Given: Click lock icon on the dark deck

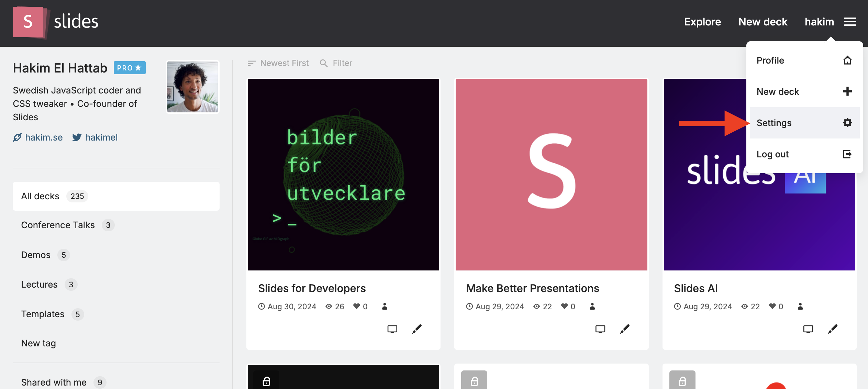Looking at the screenshot, I should [266, 381].
